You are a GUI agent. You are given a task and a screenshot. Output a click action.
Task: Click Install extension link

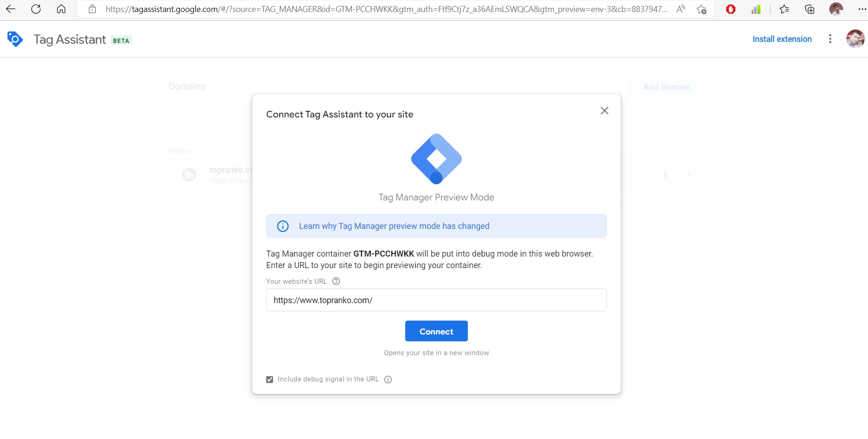point(782,39)
